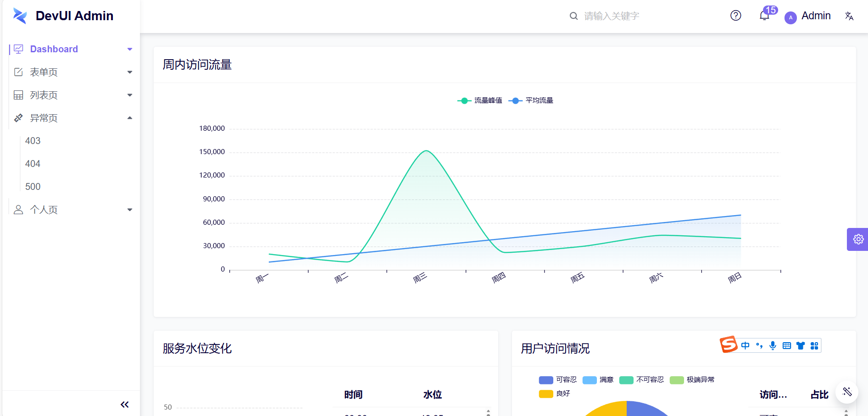
Task: Switch language with the translate icon
Action: click(849, 16)
